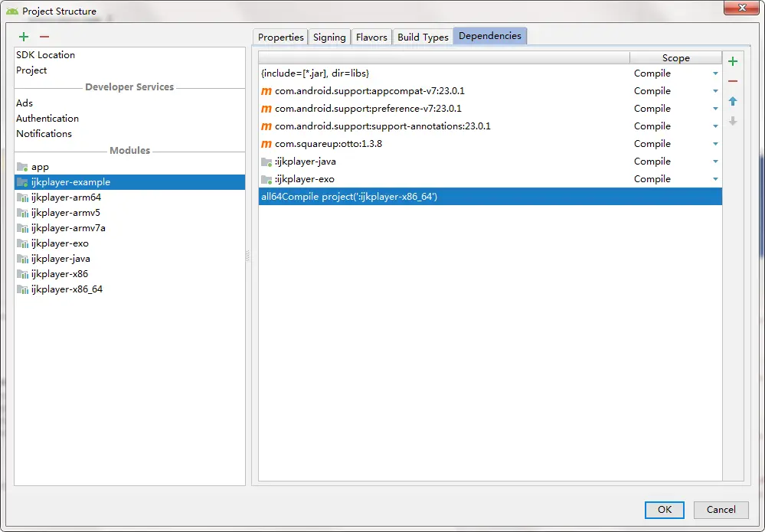Viewport: 765px width, 532px height.
Task: Select Ads under Developer Services
Action: click(x=129, y=103)
